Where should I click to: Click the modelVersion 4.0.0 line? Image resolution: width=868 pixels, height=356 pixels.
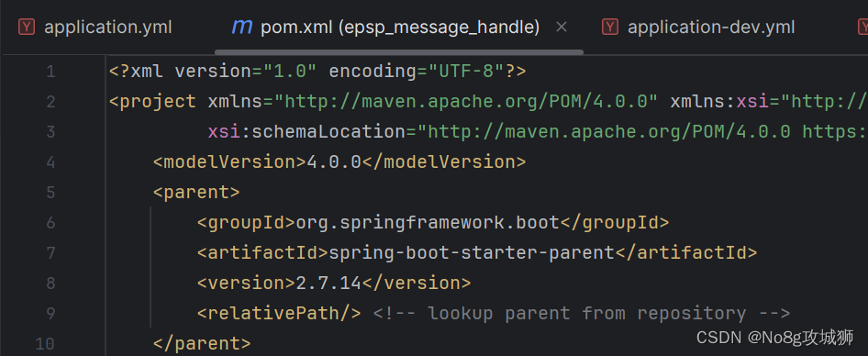(339, 162)
